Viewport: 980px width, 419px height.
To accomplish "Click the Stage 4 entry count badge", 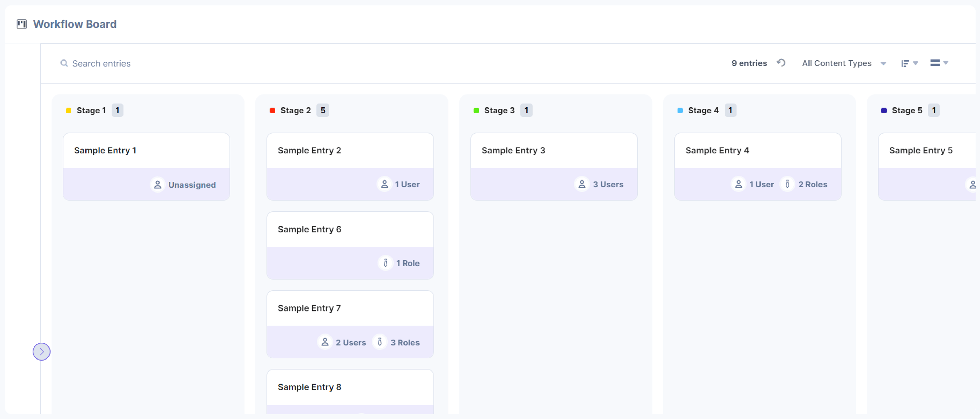I will coord(730,110).
